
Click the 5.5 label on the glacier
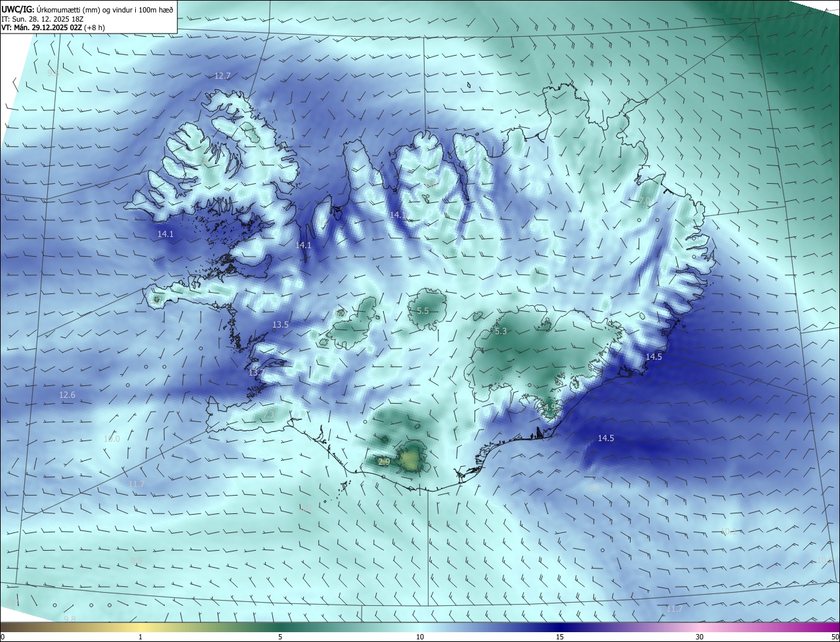423,311
